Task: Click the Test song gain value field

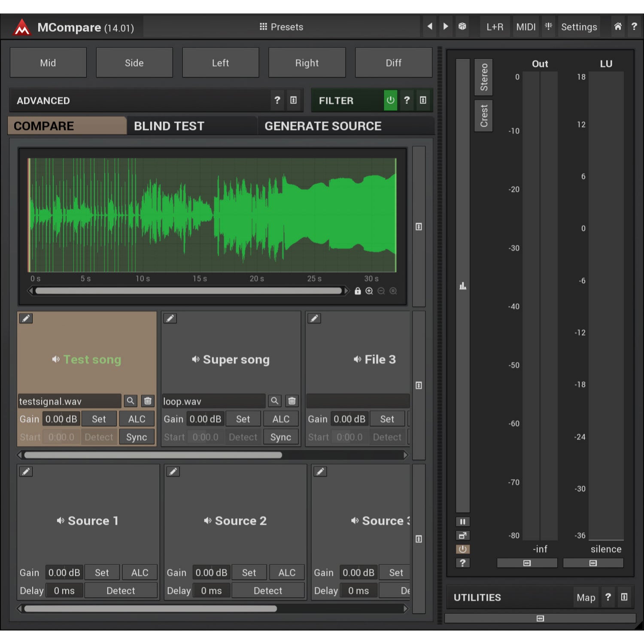Action: [61, 419]
